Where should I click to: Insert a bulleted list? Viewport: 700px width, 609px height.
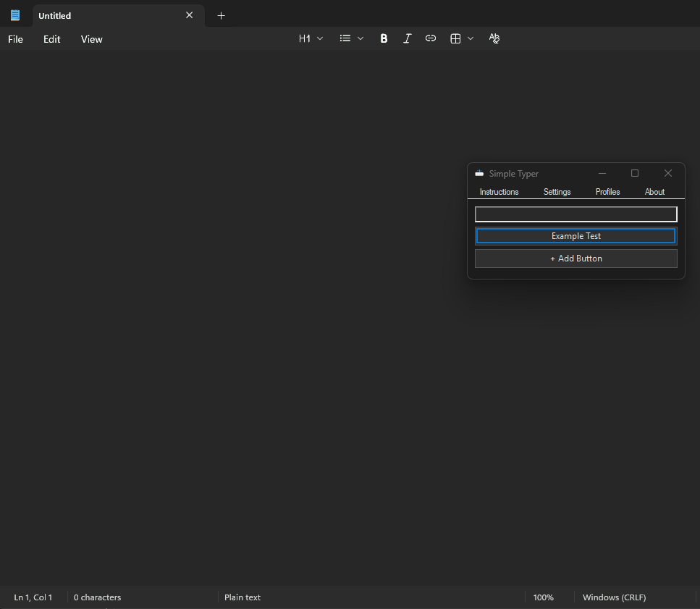pyautogui.click(x=345, y=38)
